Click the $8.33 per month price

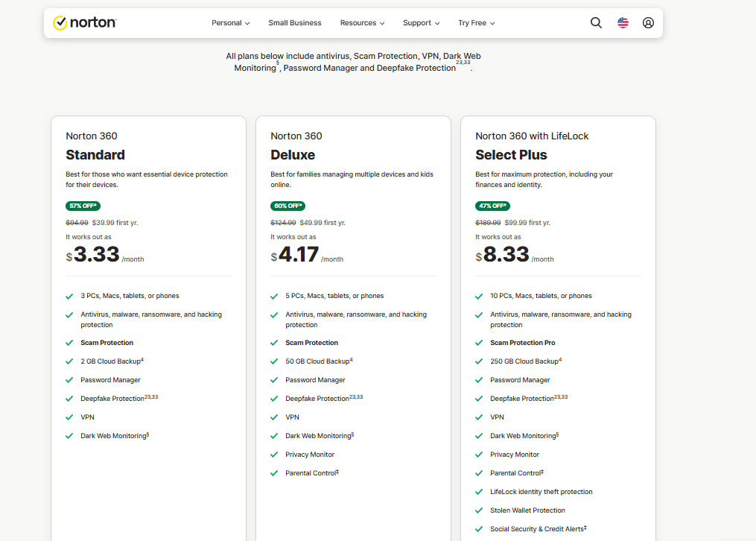point(515,255)
